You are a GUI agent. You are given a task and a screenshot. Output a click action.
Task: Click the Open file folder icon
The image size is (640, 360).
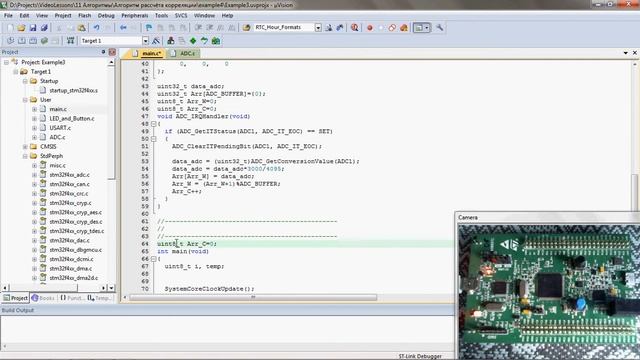(21, 28)
